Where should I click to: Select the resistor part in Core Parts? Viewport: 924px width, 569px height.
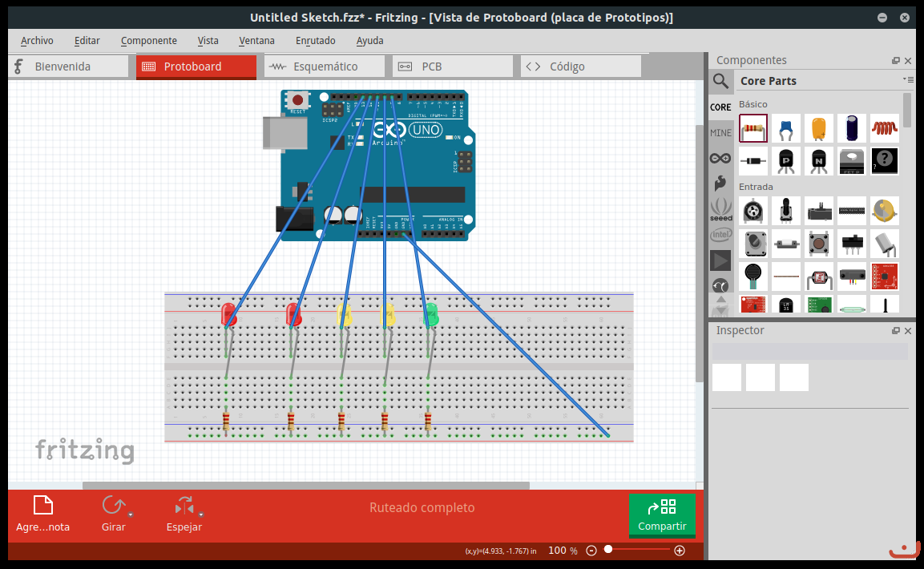[x=753, y=128]
